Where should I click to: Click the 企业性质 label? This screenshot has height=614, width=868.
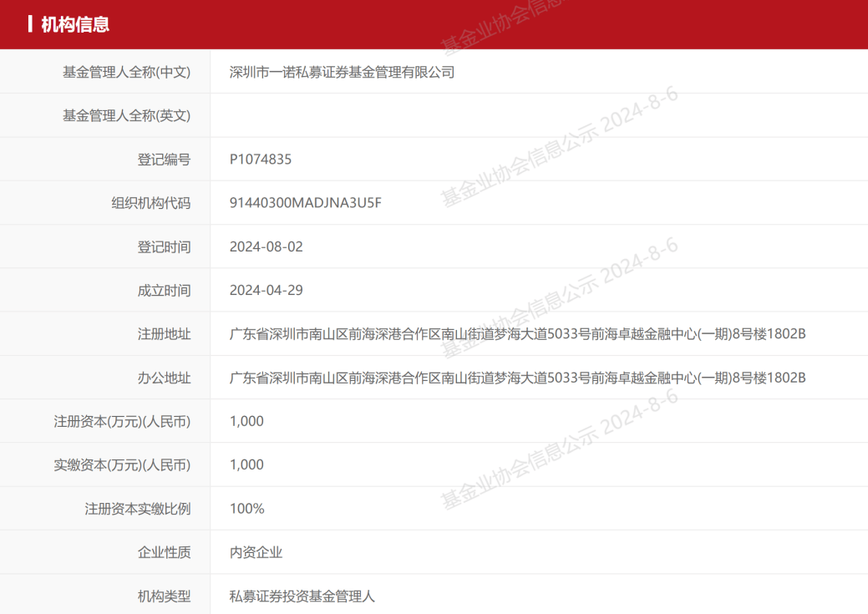pyautogui.click(x=164, y=552)
